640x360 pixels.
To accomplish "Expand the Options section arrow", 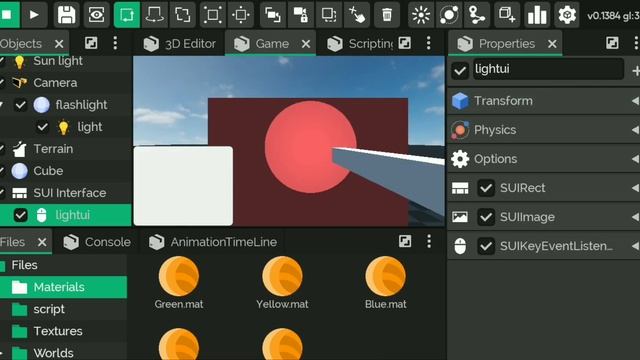I will coord(635,159).
